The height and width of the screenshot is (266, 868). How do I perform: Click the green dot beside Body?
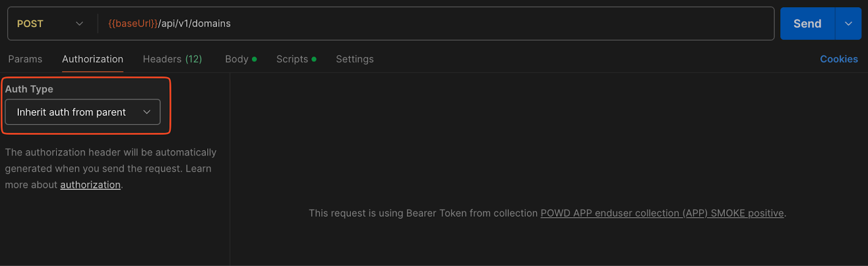click(254, 59)
